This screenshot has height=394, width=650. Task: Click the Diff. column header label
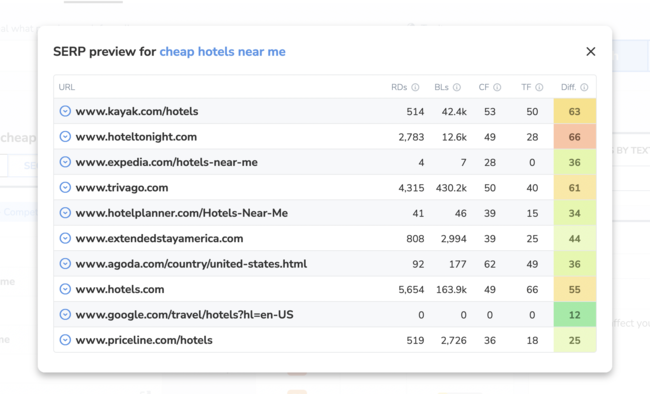[x=568, y=87]
